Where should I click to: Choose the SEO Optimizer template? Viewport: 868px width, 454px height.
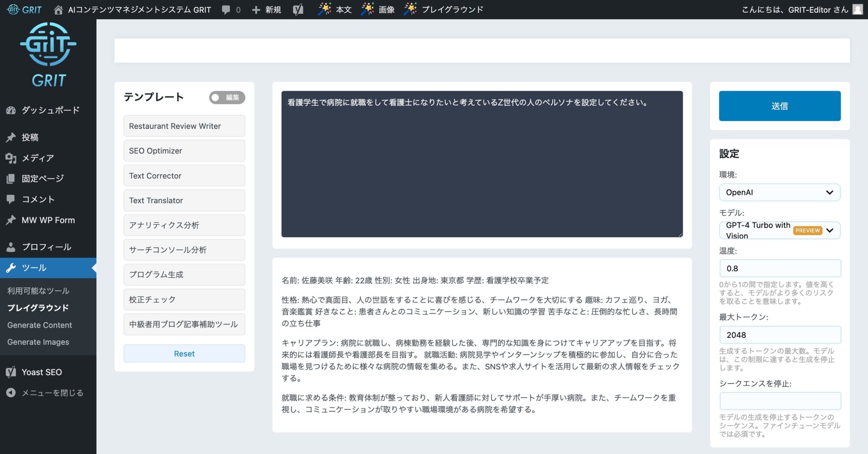tap(184, 151)
